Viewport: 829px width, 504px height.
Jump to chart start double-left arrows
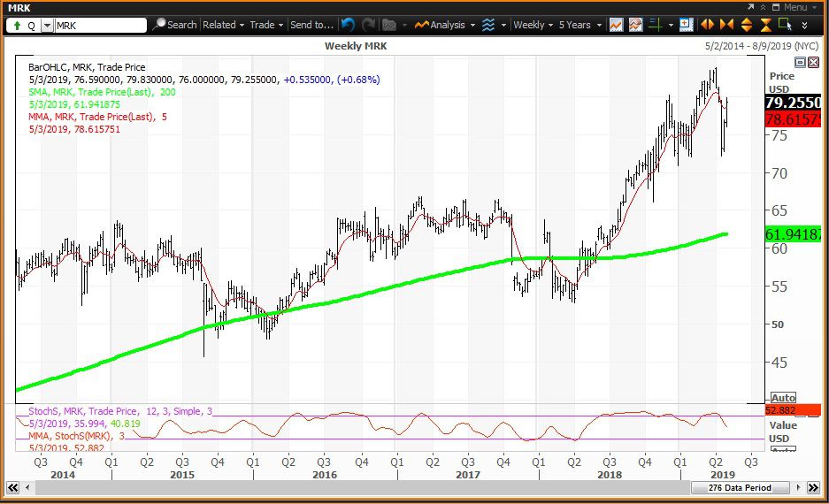click(12, 487)
